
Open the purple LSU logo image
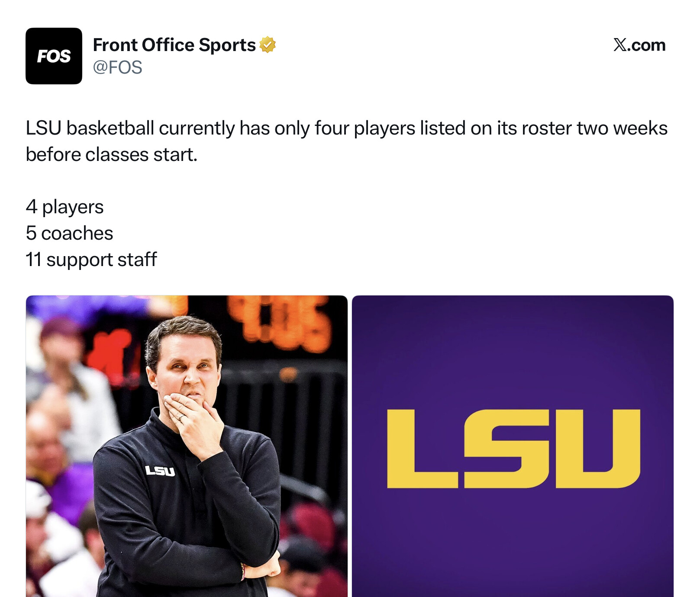(513, 446)
